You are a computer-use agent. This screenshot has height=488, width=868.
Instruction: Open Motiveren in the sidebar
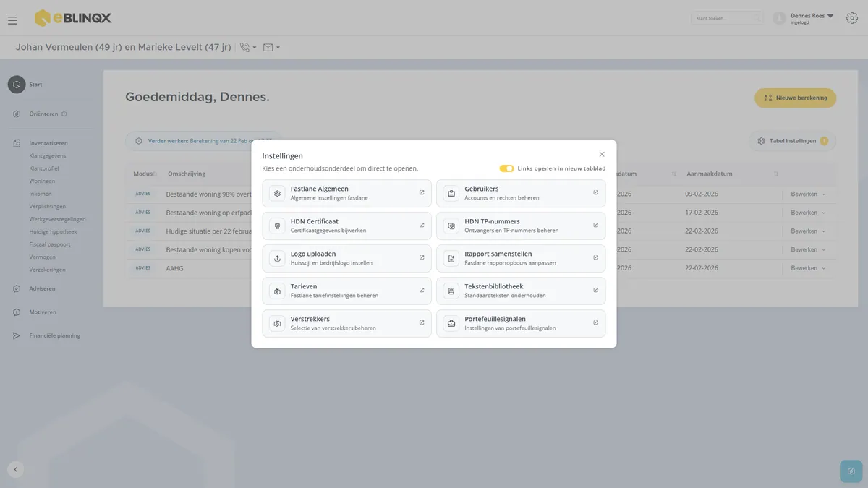point(34,312)
